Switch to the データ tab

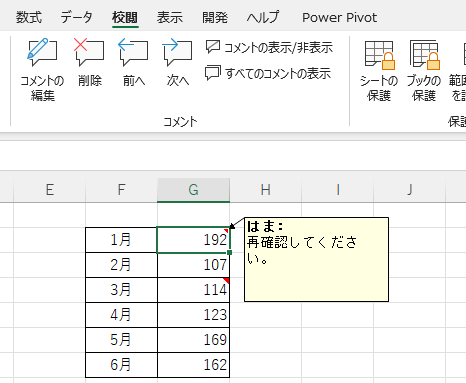pos(76,17)
